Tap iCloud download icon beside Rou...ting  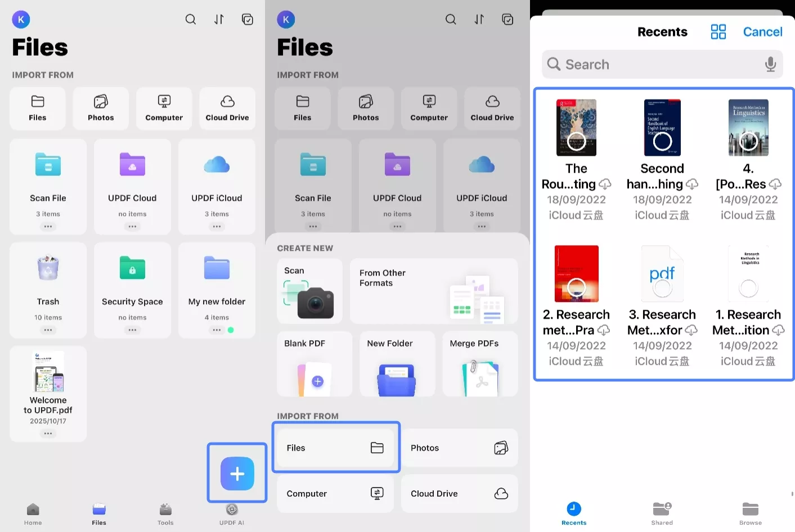point(605,184)
